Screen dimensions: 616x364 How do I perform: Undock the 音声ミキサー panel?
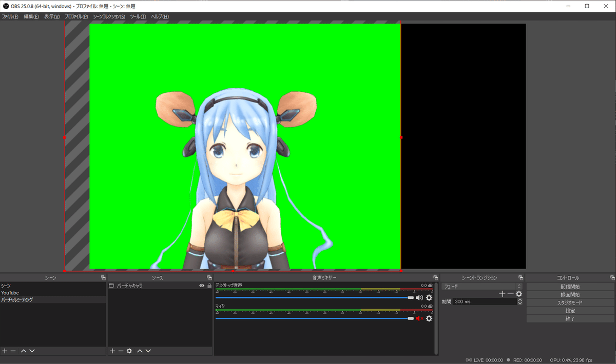[x=436, y=277]
